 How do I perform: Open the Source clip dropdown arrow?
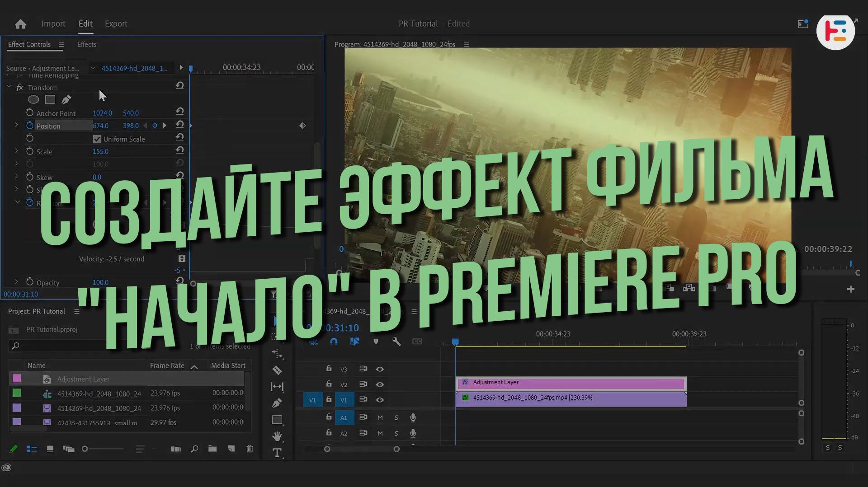click(93, 68)
